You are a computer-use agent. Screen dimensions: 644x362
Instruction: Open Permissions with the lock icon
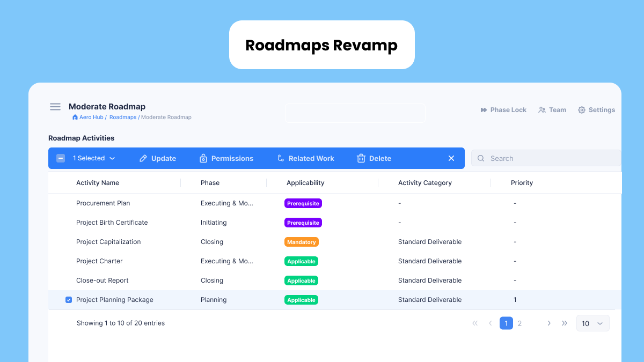[x=203, y=158]
